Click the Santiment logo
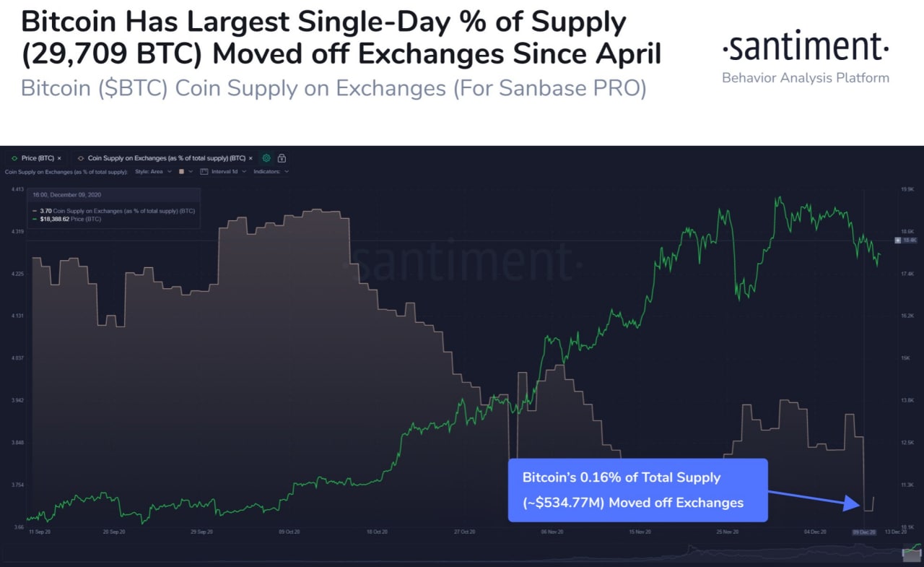The height and width of the screenshot is (567, 924). pos(805,48)
